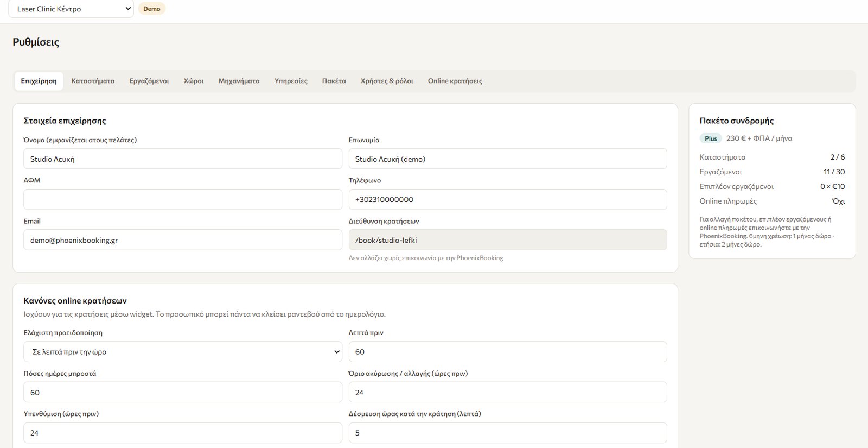Image resolution: width=868 pixels, height=448 pixels.
Task: Go to the Εργαζόμενοι tab
Action: tap(149, 81)
